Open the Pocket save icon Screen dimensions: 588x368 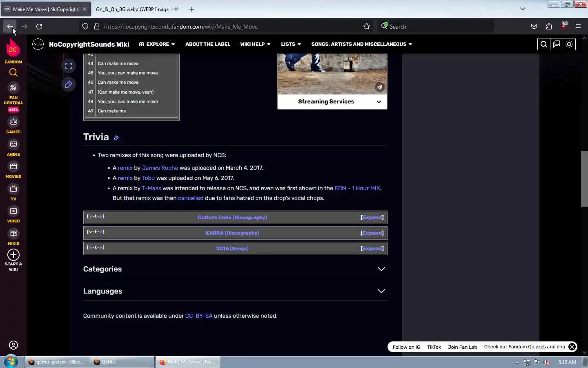[534, 26]
